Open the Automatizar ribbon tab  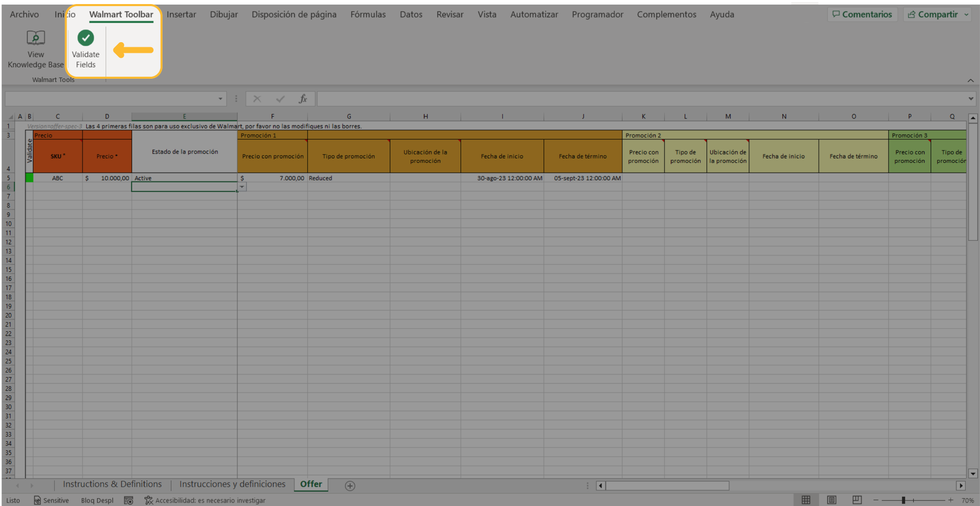point(534,15)
